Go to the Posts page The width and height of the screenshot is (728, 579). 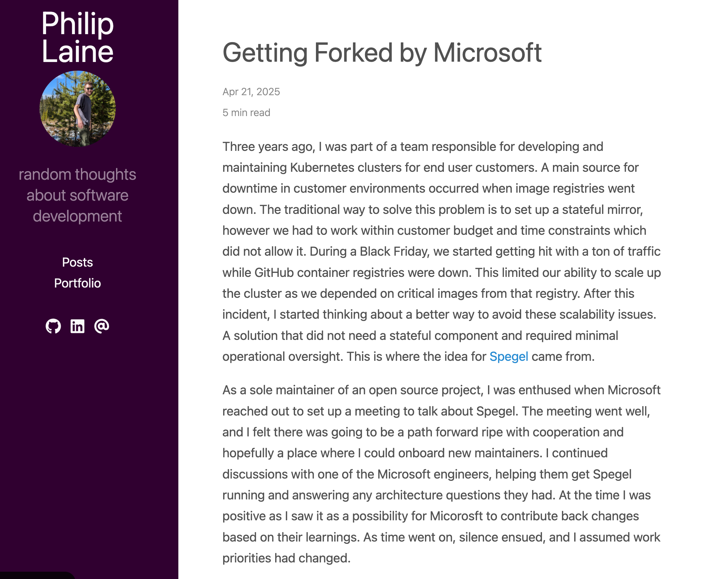tap(77, 263)
